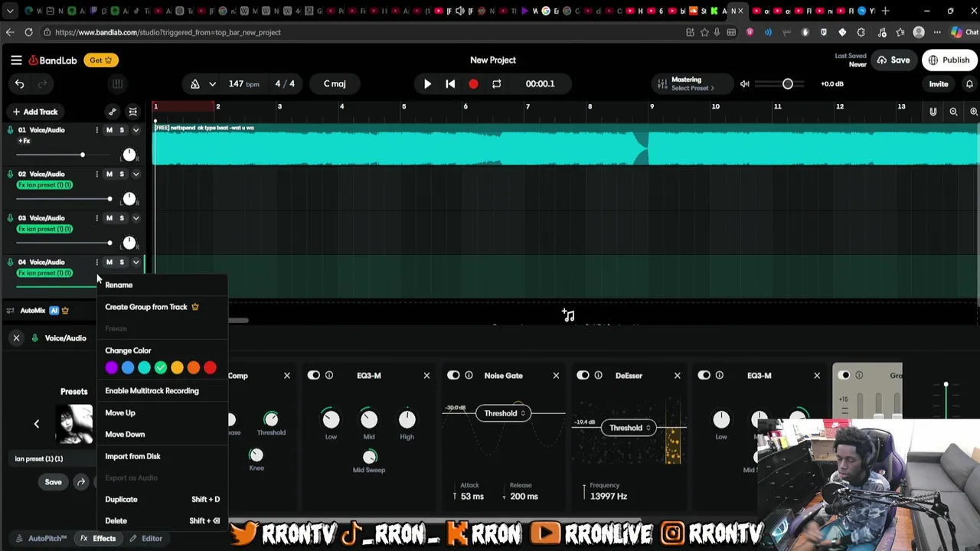
Task: Start recording with red record button
Action: 473,84
